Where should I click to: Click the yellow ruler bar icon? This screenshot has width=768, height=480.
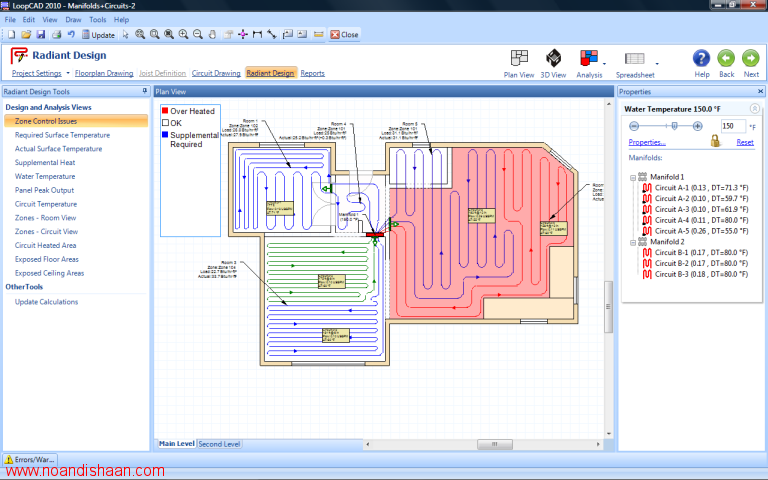pyautogui.click(x=318, y=34)
